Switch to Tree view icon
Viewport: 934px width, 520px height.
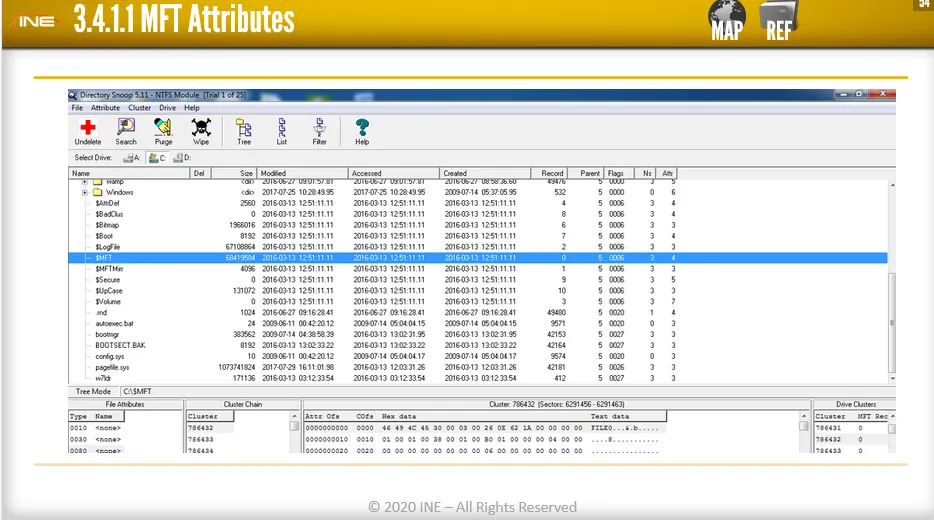[244, 128]
